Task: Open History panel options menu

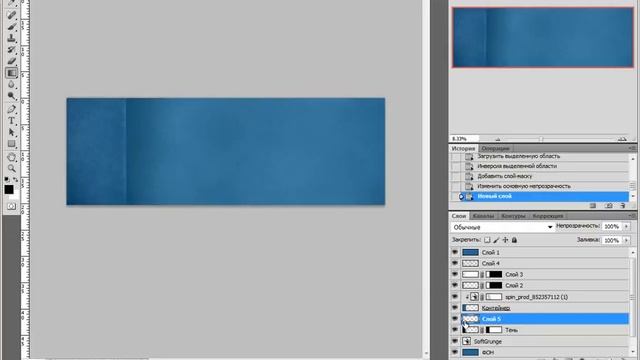Action: point(633,148)
